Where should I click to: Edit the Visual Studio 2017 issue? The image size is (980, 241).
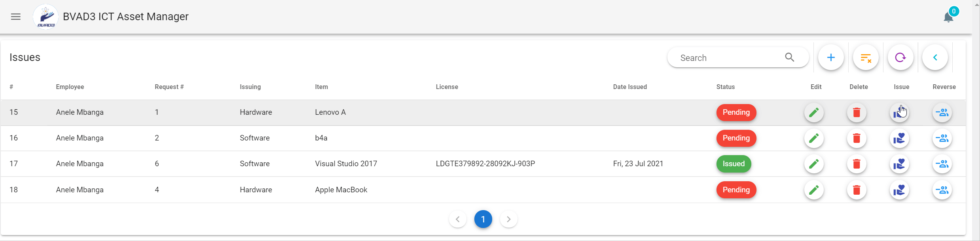[x=814, y=164]
